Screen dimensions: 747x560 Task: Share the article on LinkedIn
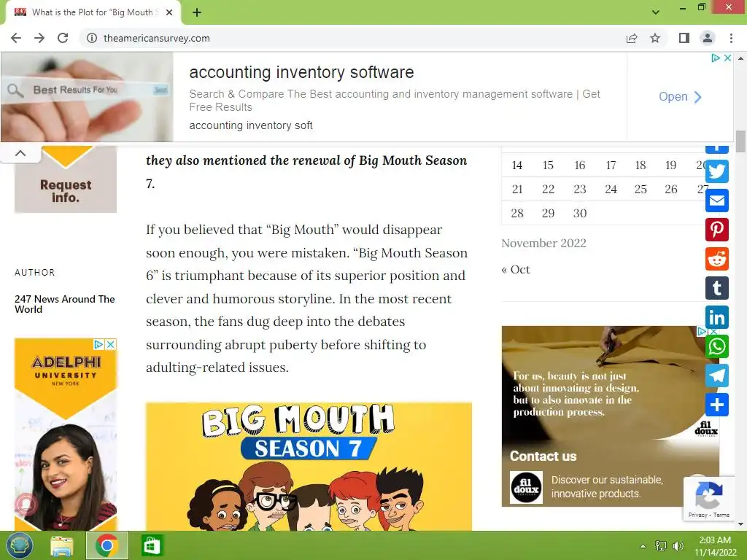coord(716,317)
